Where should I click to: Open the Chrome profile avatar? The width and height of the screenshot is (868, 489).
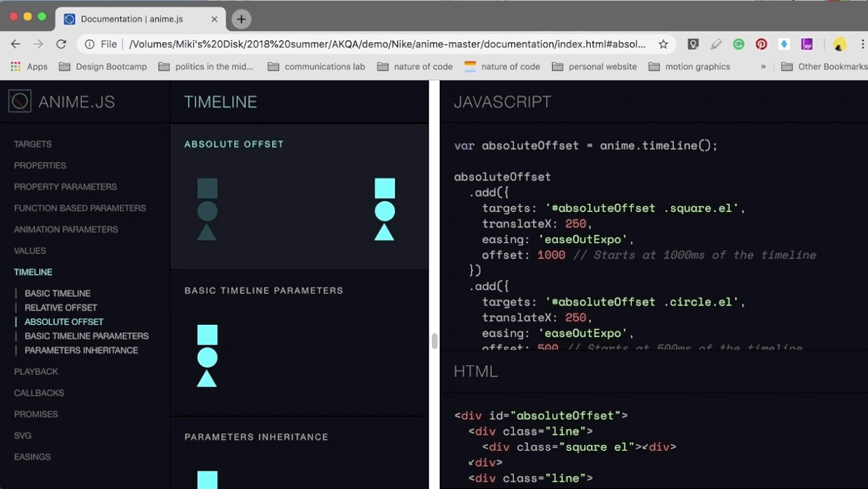[x=839, y=44]
